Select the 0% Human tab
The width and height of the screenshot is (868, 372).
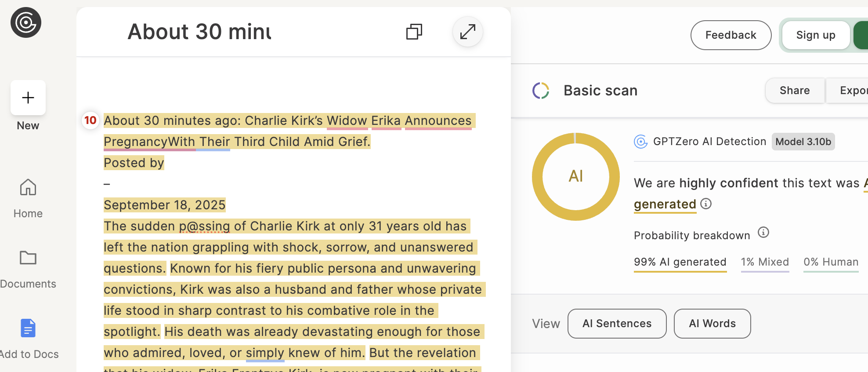[x=831, y=262]
